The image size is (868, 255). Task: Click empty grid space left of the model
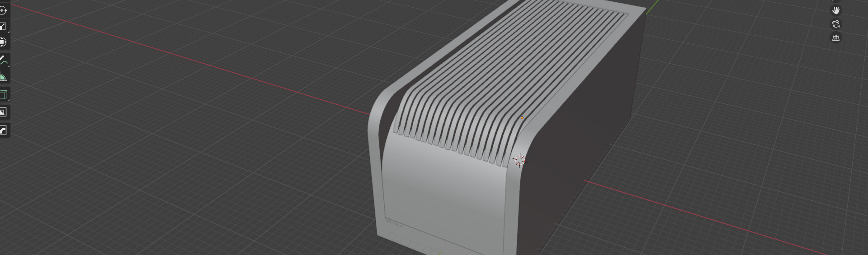(181, 158)
